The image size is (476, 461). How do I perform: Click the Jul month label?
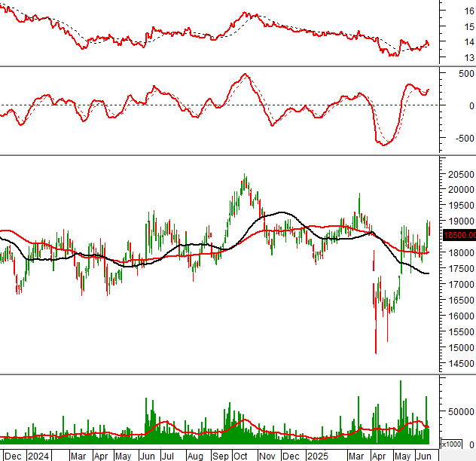167,456
